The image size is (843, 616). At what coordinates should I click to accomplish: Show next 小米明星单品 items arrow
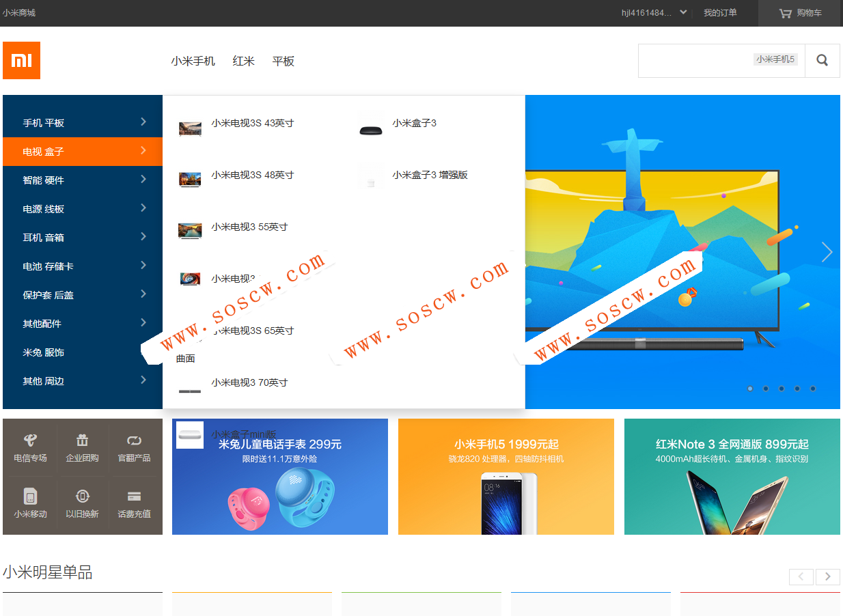click(828, 576)
